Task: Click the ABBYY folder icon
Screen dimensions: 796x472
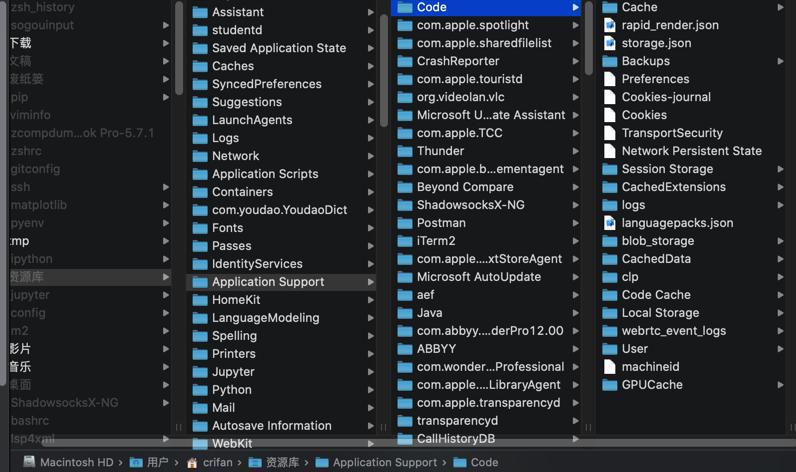Action: (x=405, y=349)
